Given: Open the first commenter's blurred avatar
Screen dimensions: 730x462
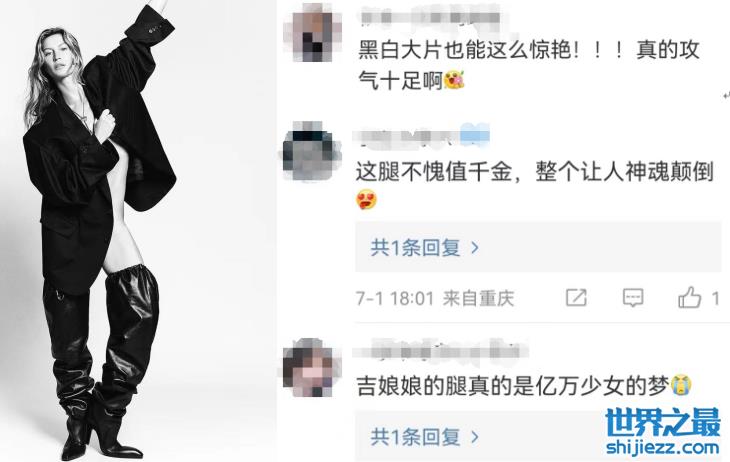Looking at the screenshot, I should click(311, 33).
